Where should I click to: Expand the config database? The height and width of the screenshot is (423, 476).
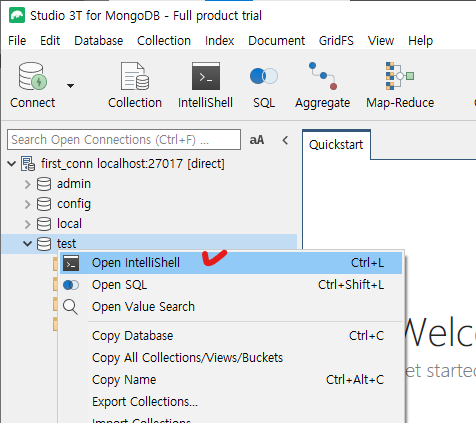click(28, 204)
